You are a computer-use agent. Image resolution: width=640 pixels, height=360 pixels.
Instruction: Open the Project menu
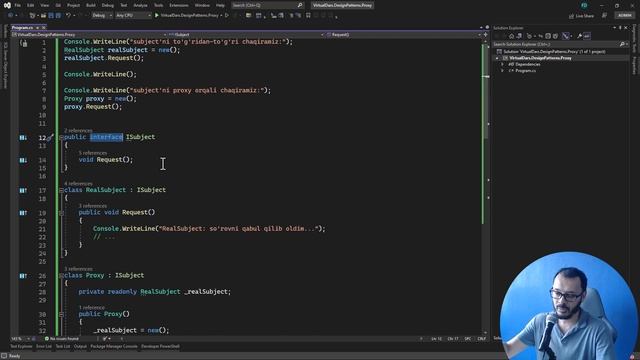(73, 5)
